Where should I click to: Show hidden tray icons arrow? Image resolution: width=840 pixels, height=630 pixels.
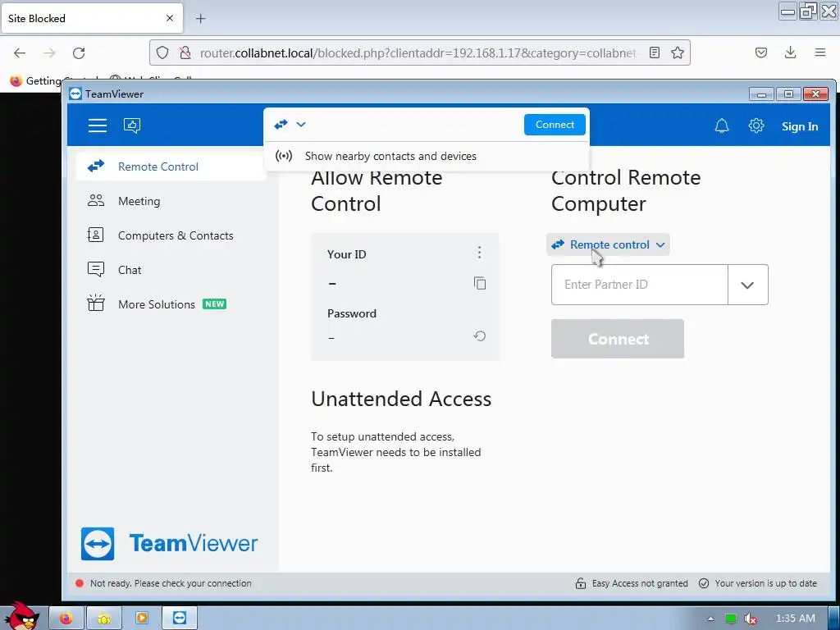(x=710, y=619)
